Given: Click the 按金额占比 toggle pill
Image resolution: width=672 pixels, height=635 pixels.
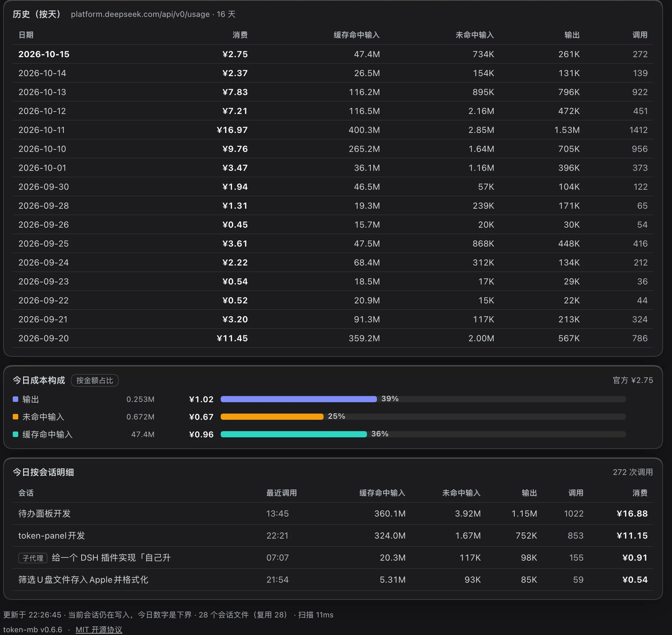Looking at the screenshot, I should point(95,381).
